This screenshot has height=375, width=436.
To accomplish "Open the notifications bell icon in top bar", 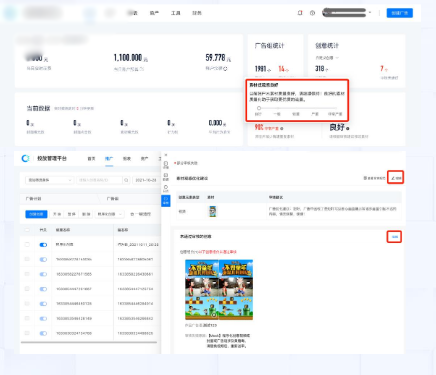I will click(300, 13).
